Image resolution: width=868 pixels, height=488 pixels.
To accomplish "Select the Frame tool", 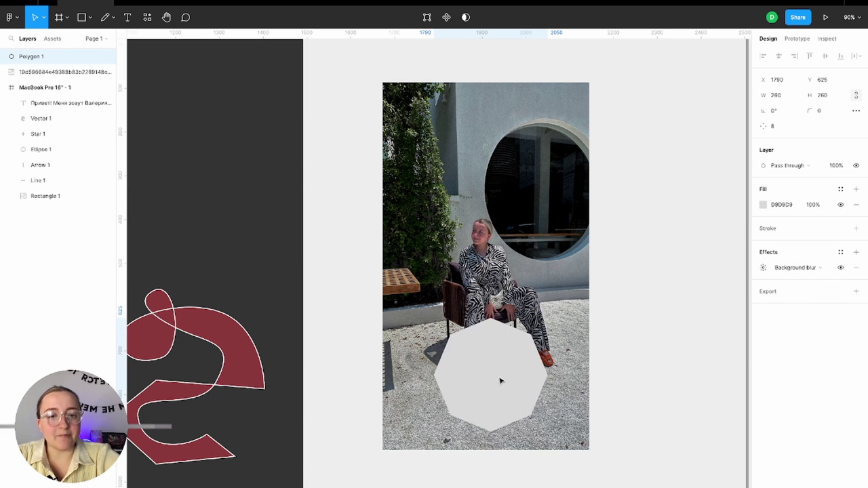I will (x=59, y=17).
